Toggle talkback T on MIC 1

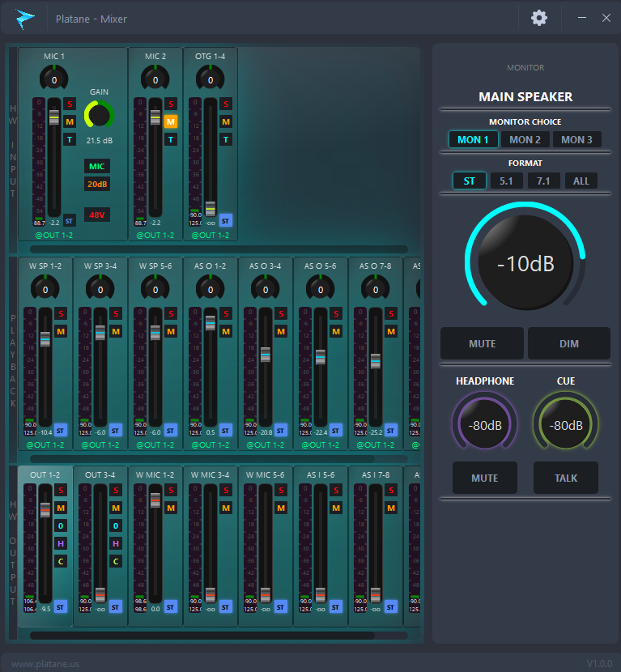click(70, 140)
